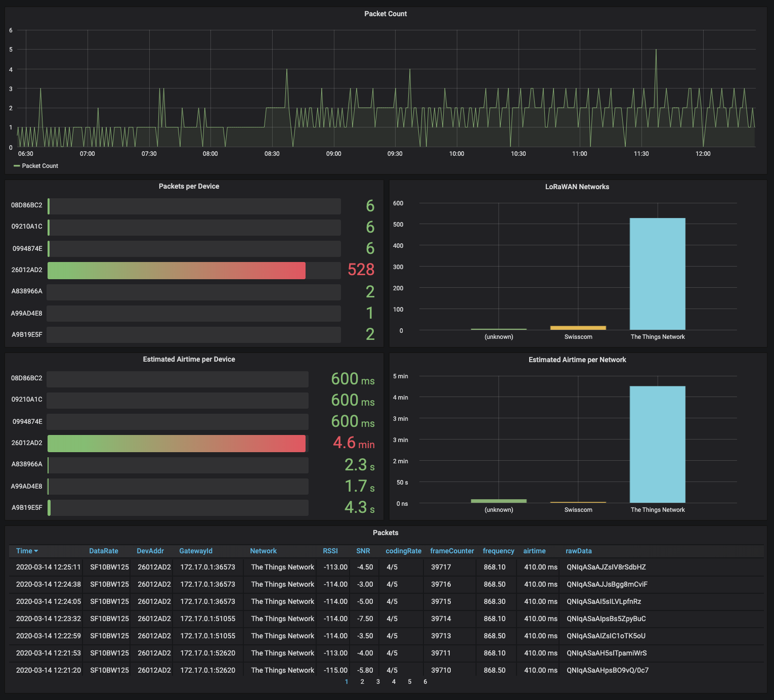Open the Estimated Airtime per Device title
Viewport: 774px width, 700px height.
tap(189, 359)
